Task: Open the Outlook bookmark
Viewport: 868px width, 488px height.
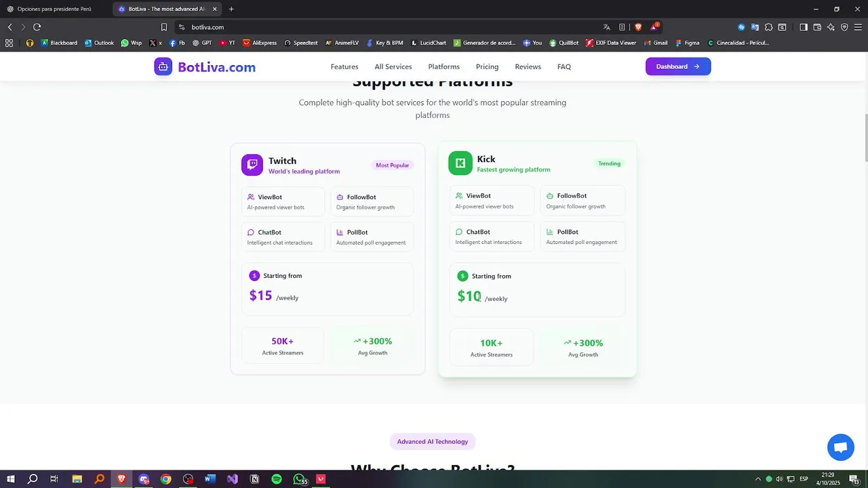Action: [99, 43]
